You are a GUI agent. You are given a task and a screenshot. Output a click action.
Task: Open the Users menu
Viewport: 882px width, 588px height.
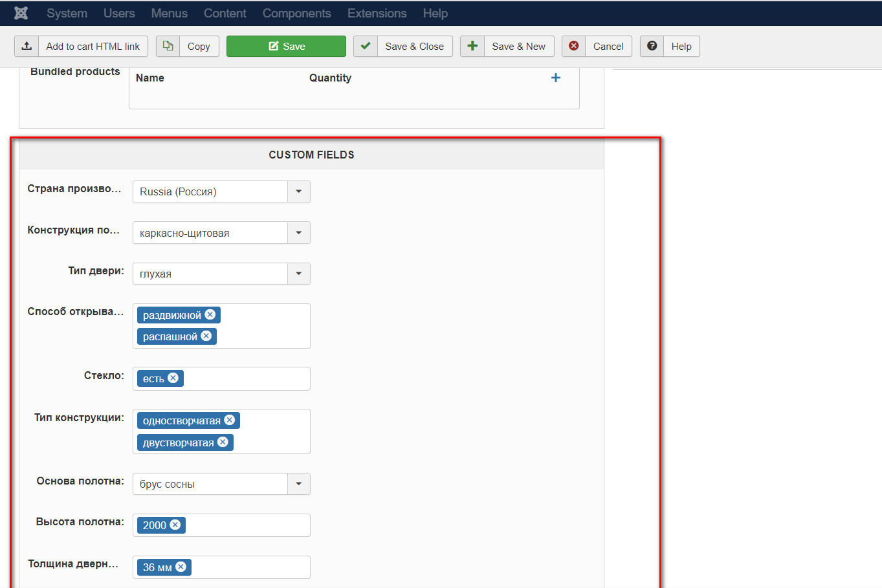(x=119, y=13)
